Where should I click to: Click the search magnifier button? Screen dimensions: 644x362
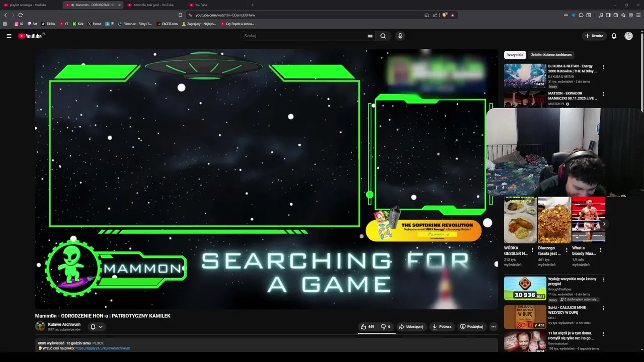pos(383,36)
